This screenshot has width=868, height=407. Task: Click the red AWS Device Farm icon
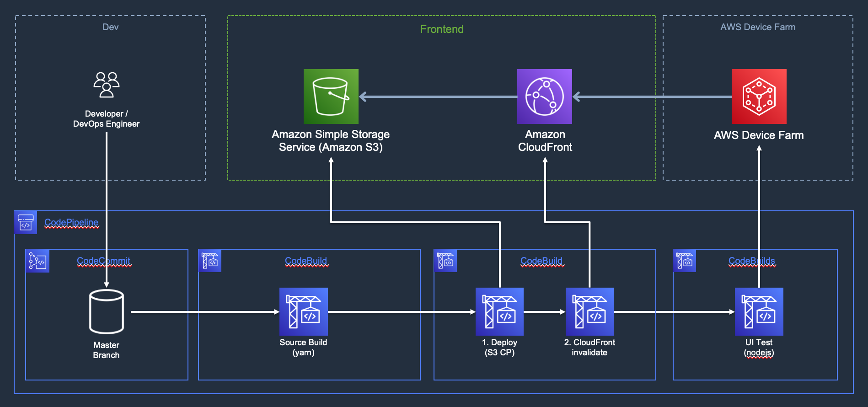tap(759, 96)
